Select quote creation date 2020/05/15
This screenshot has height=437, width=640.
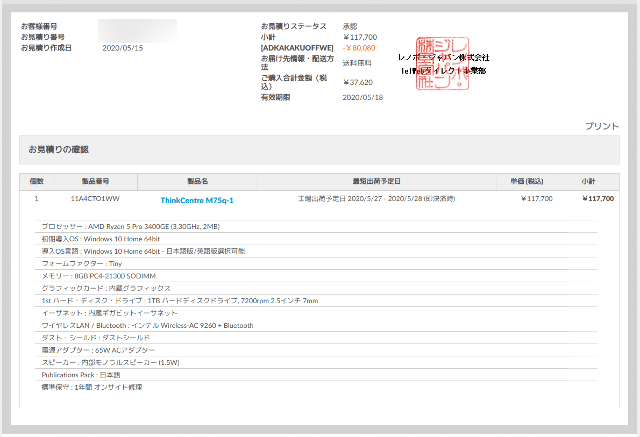[122, 48]
